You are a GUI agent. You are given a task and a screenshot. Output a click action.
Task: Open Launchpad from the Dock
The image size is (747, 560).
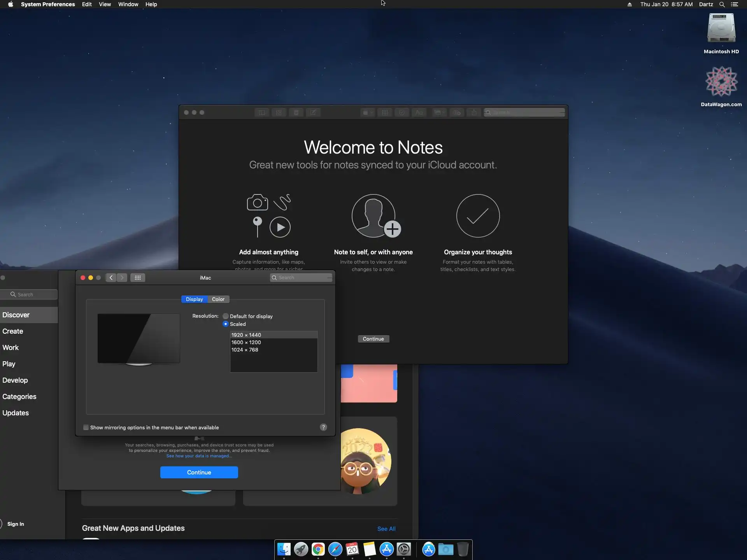(301, 549)
